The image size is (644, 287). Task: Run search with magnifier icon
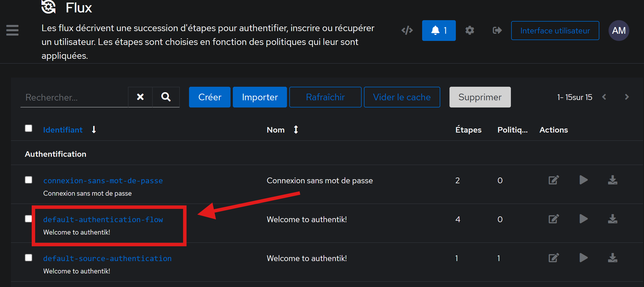166,97
